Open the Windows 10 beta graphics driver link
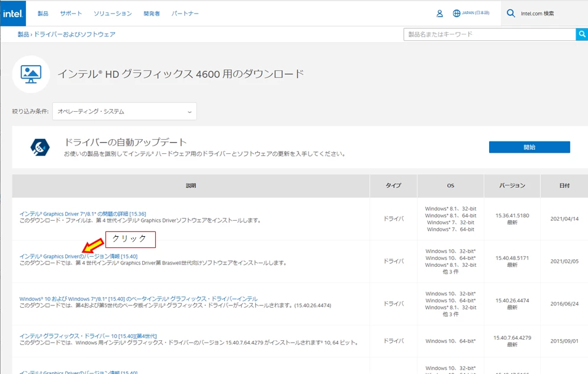The width and height of the screenshot is (588, 374). [x=139, y=299]
